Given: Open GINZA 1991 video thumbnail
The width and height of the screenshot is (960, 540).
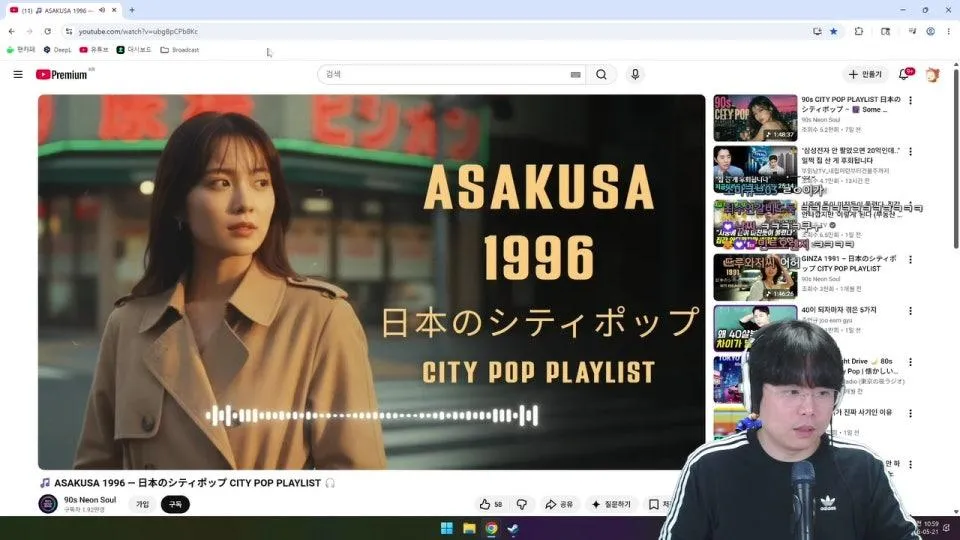Looking at the screenshot, I should [x=756, y=277].
